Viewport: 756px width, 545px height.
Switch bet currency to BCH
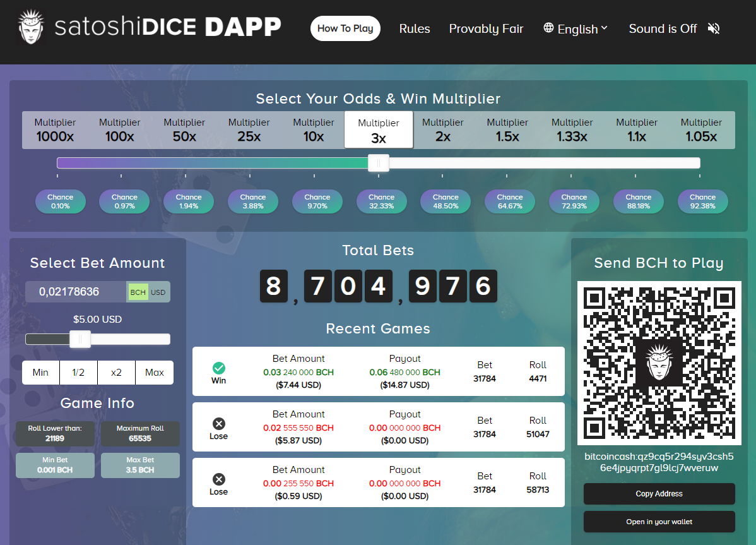click(138, 292)
